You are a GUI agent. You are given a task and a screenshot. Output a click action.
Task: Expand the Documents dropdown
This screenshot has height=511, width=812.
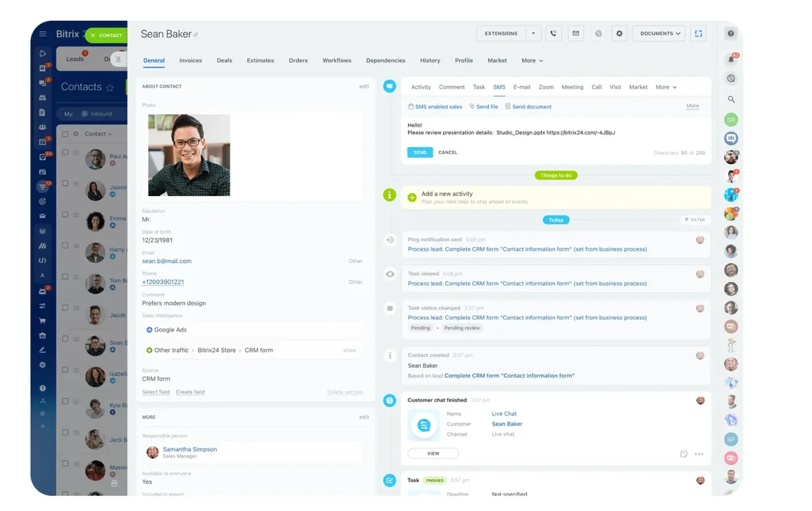click(659, 34)
